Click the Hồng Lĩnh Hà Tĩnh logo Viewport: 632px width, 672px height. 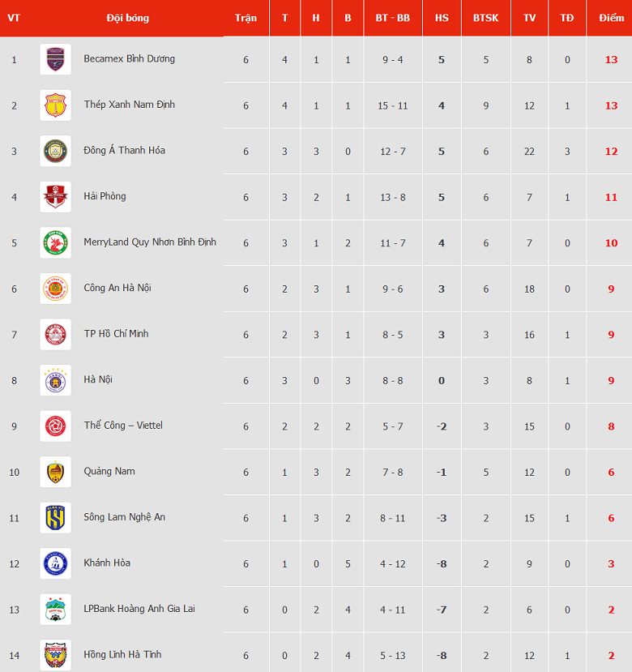56,655
